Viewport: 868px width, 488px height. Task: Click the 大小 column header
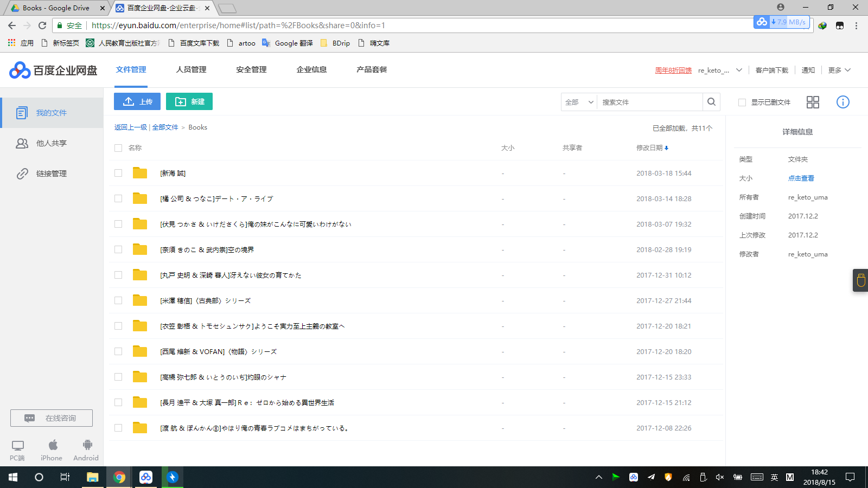508,148
